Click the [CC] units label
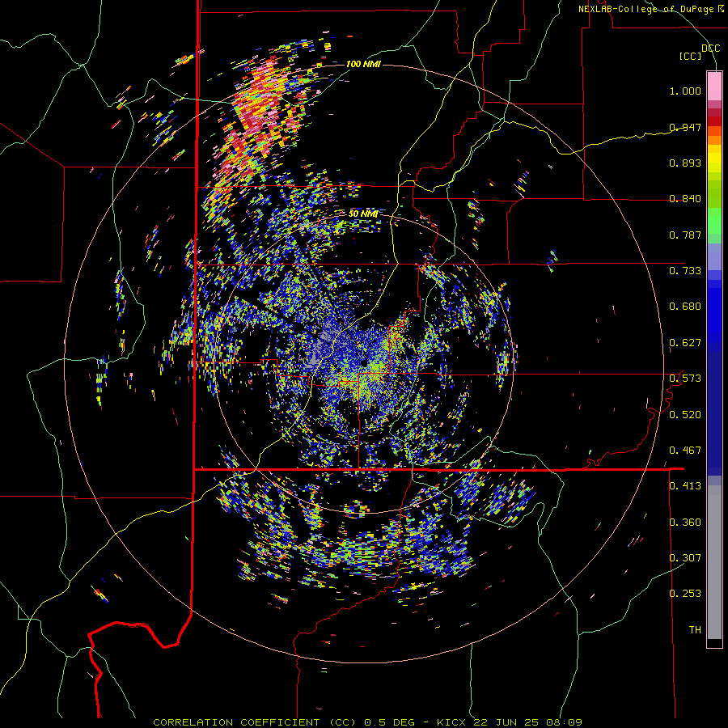728x728 pixels. coord(691,56)
